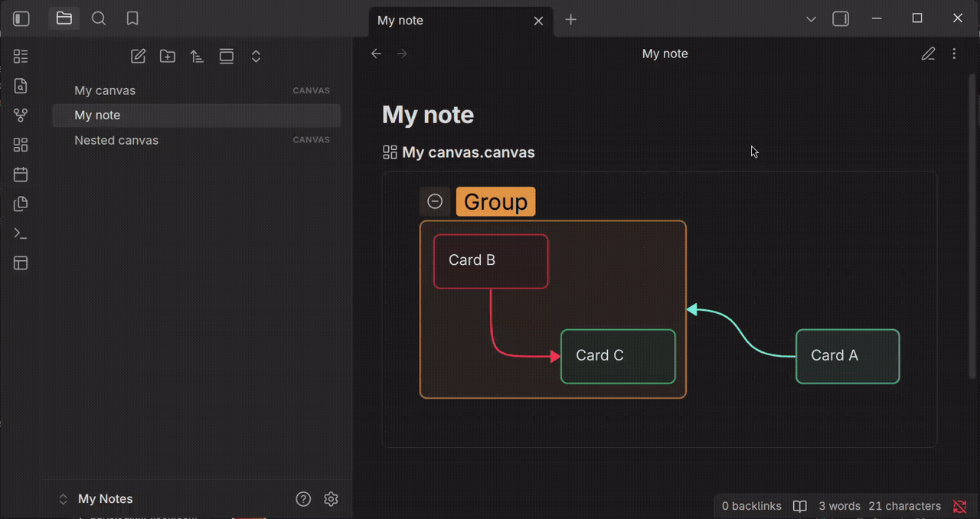Create a new folder in explorer
This screenshot has height=519, width=980.
(x=168, y=56)
